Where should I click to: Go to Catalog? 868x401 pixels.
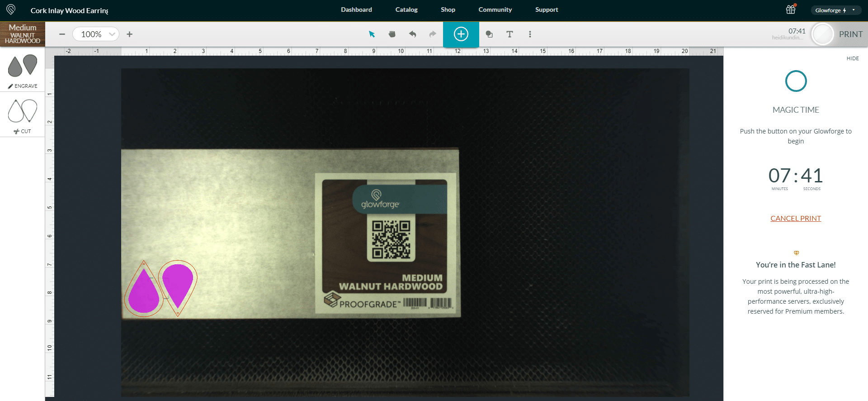pyautogui.click(x=406, y=10)
